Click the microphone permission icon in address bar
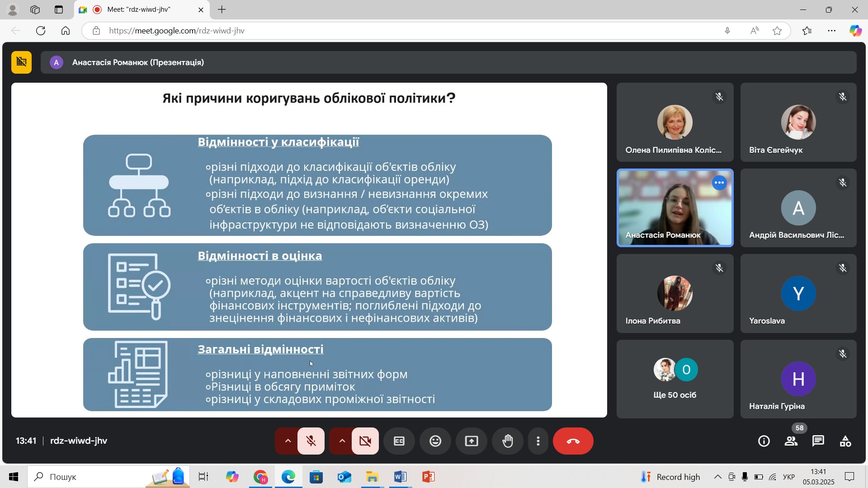868x488 pixels. point(727,31)
